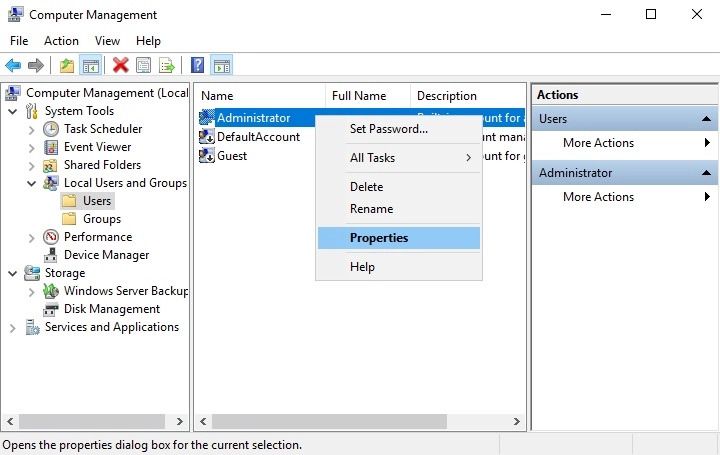
Task: Click the Up one level folder icon
Action: 67,66
